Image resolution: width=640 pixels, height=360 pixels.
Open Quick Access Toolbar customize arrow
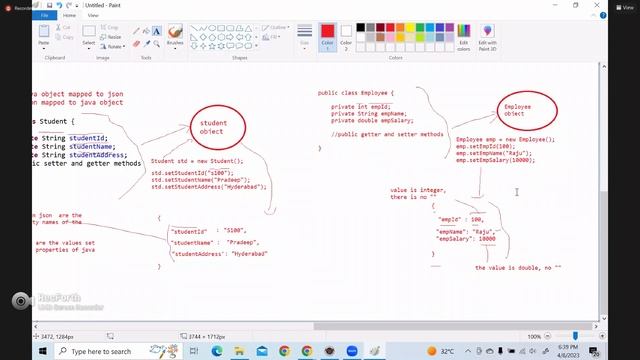click(77, 6)
